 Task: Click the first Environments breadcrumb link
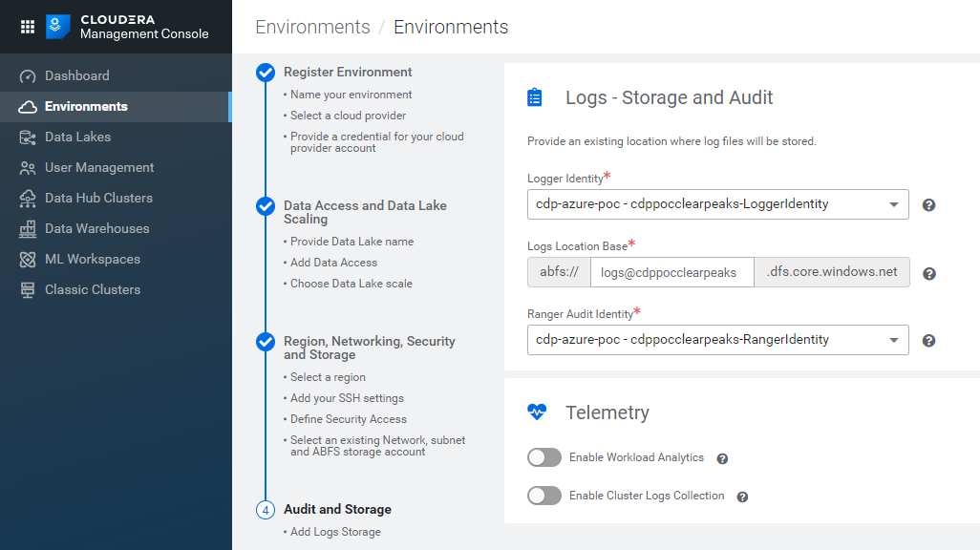[x=312, y=27]
